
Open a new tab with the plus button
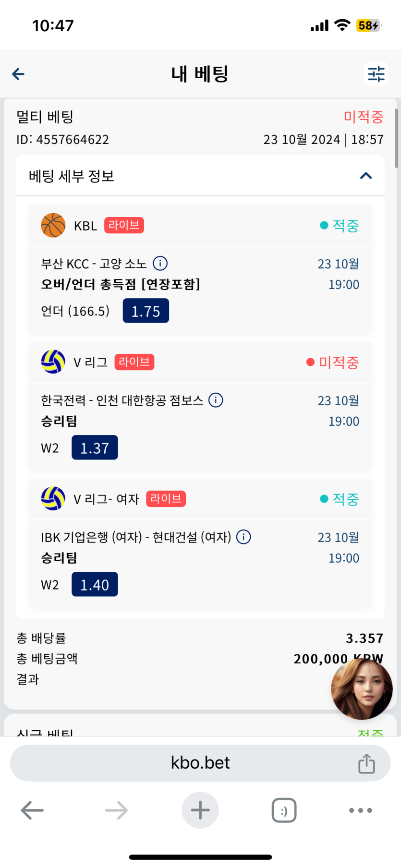click(200, 810)
